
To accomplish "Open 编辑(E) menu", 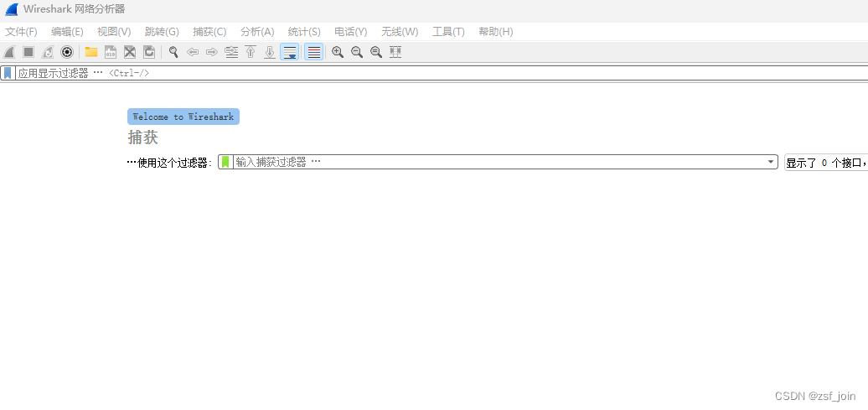I will (68, 32).
